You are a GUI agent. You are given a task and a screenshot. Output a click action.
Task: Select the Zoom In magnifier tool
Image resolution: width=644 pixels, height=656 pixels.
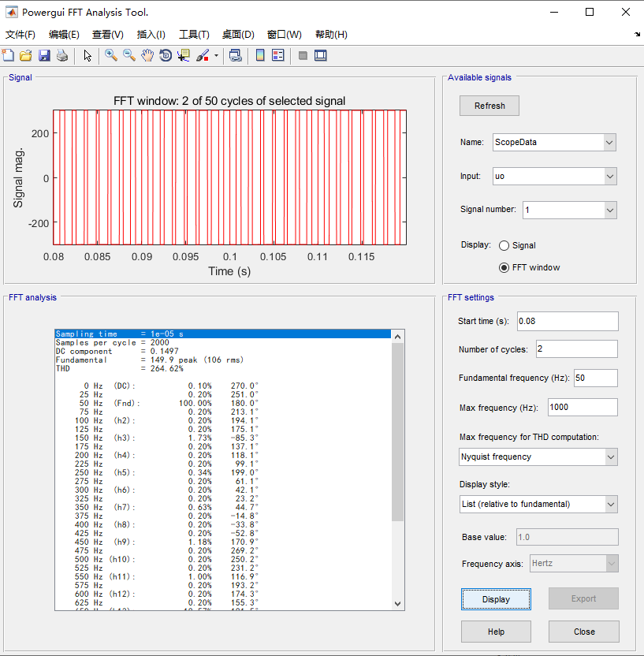(111, 55)
